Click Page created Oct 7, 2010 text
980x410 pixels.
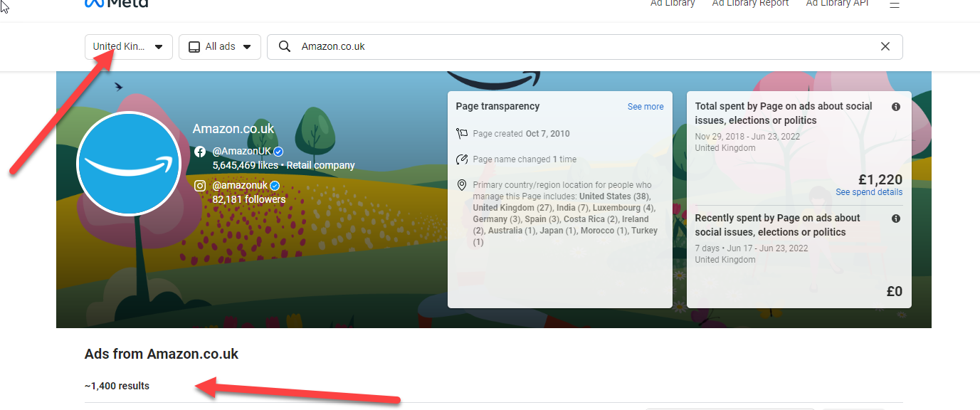point(521,134)
